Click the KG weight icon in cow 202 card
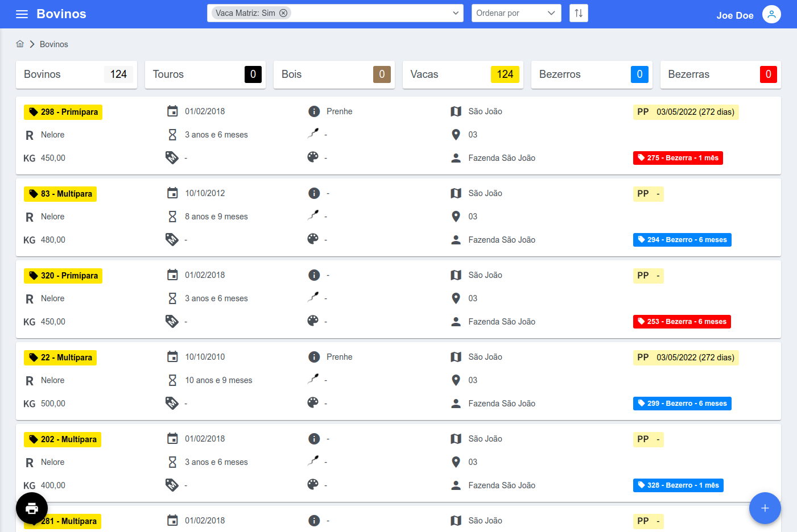The width and height of the screenshot is (797, 532). (x=30, y=486)
